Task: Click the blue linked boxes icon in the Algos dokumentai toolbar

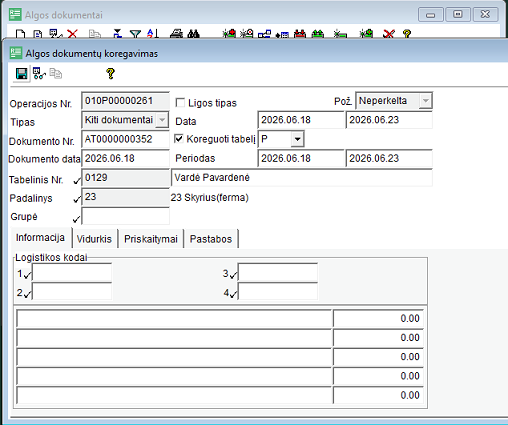Action: (x=264, y=34)
